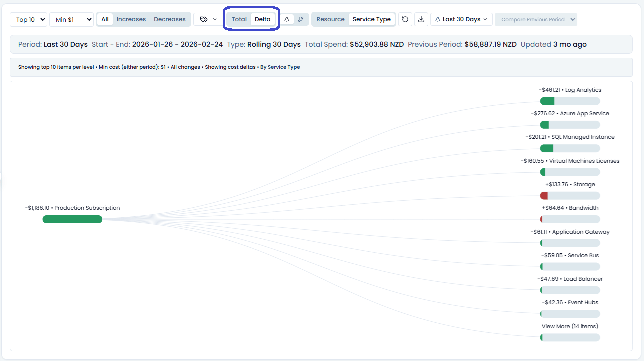Click the Production Subscription root node bar
The height and width of the screenshot is (361, 644).
tap(72, 219)
